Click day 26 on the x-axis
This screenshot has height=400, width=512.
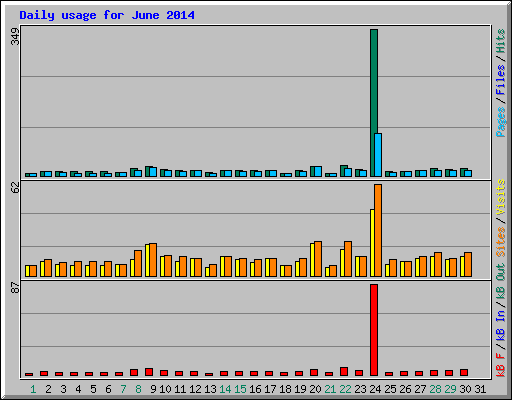(405, 389)
